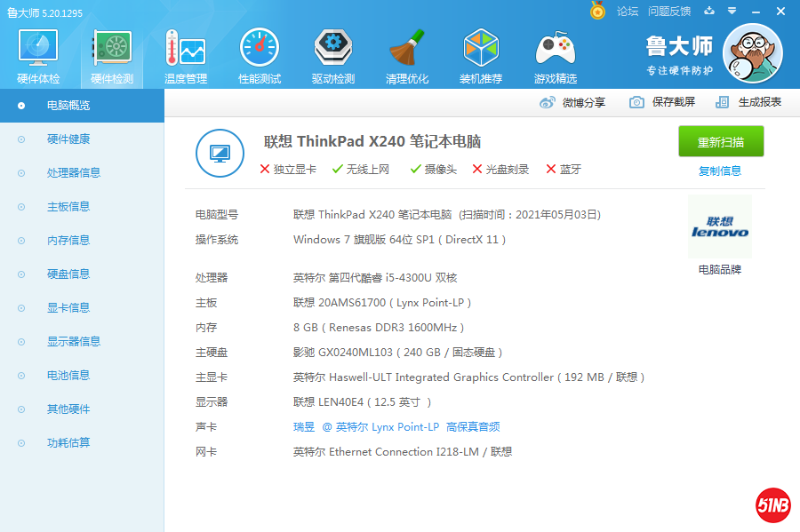Open the 论坛 forum link
The width and height of the screenshot is (800, 532).
(628, 12)
